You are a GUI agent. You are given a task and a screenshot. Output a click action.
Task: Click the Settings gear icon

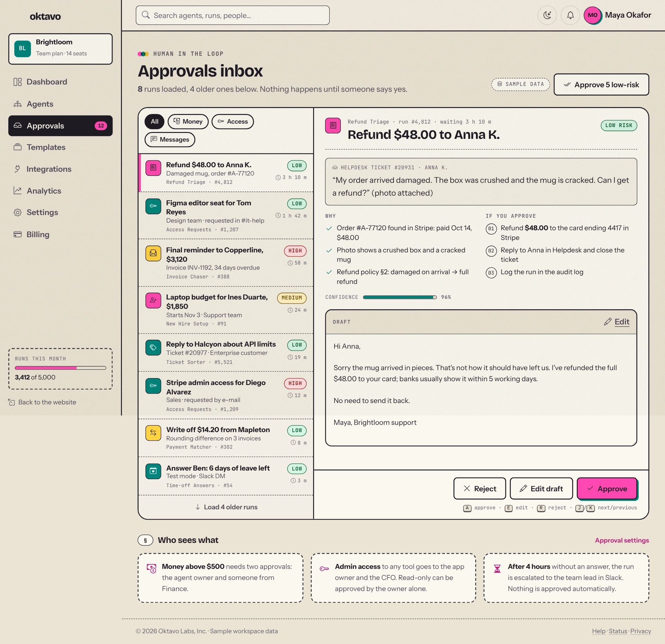coord(17,212)
